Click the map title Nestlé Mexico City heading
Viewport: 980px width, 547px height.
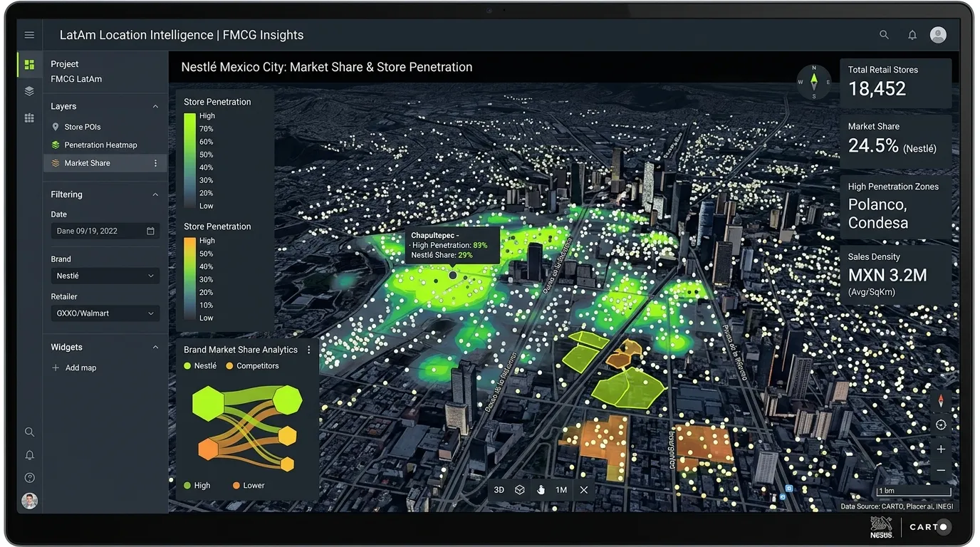click(x=327, y=67)
